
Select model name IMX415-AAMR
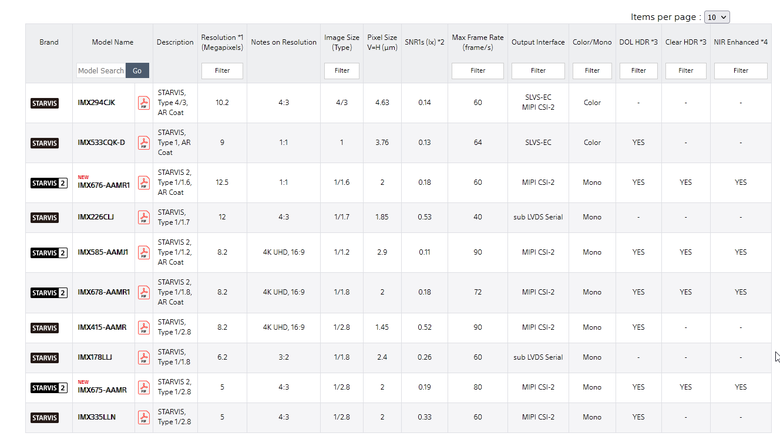[x=102, y=328]
